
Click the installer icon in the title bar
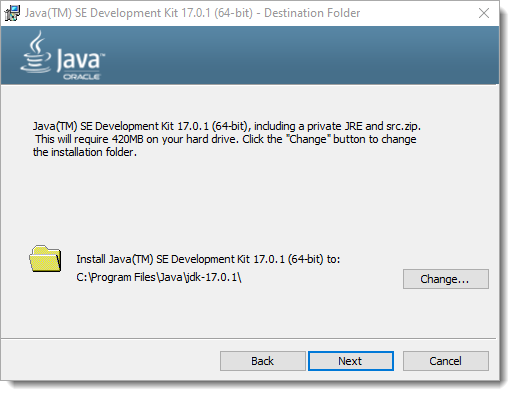coord(12,13)
